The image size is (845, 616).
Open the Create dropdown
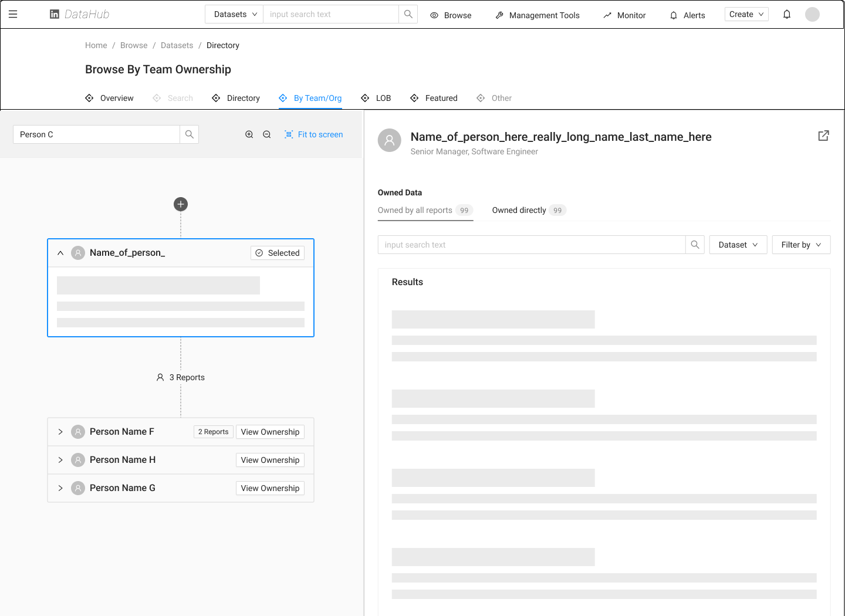click(x=746, y=14)
